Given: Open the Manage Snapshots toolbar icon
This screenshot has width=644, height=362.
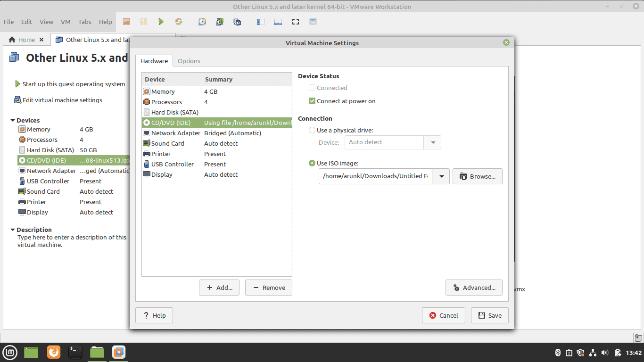Looking at the screenshot, I should [237, 22].
